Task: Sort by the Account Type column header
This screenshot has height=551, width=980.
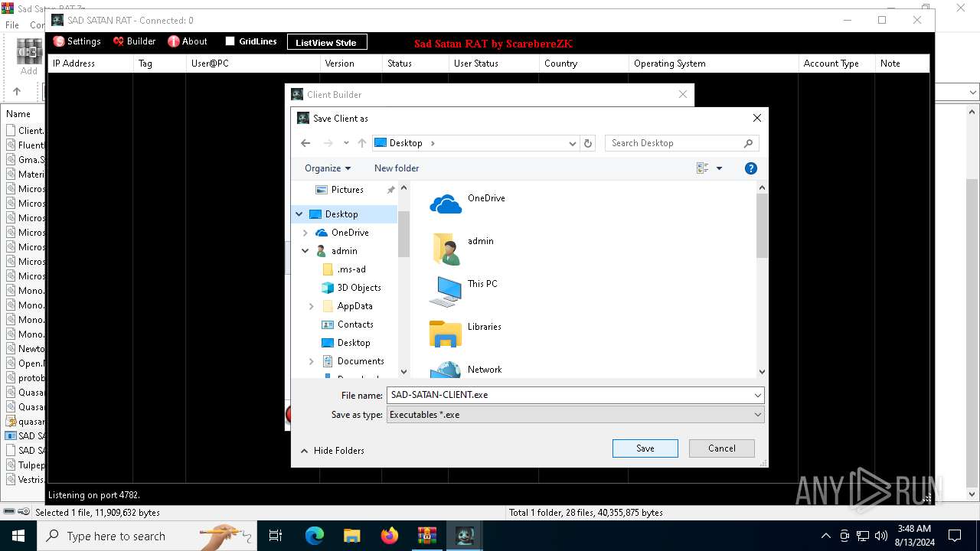Action: pos(837,64)
